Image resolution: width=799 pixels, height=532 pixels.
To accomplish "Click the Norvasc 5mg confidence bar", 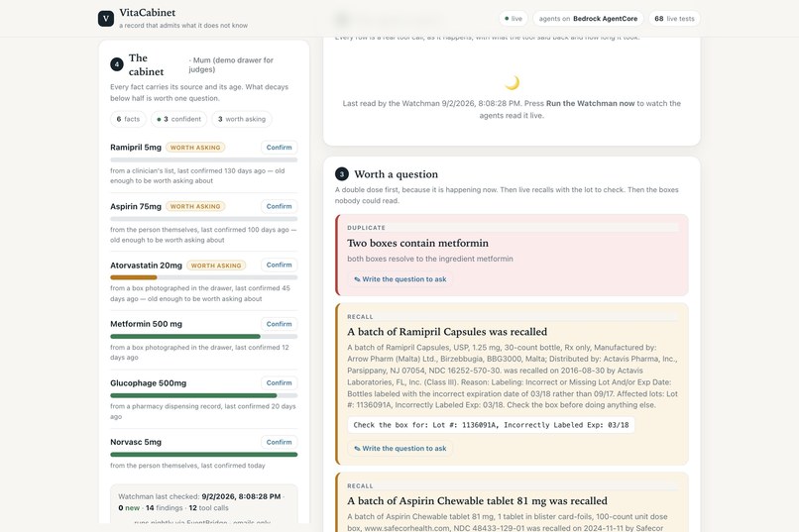I will [204, 455].
